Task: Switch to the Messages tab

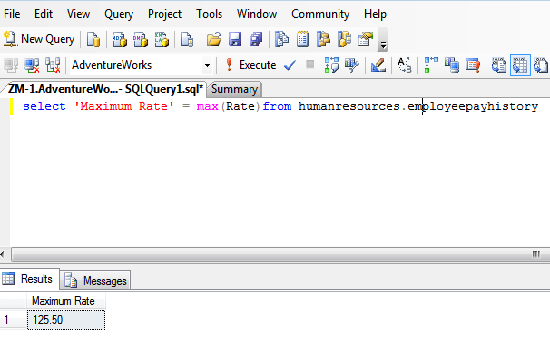Action: (96, 281)
